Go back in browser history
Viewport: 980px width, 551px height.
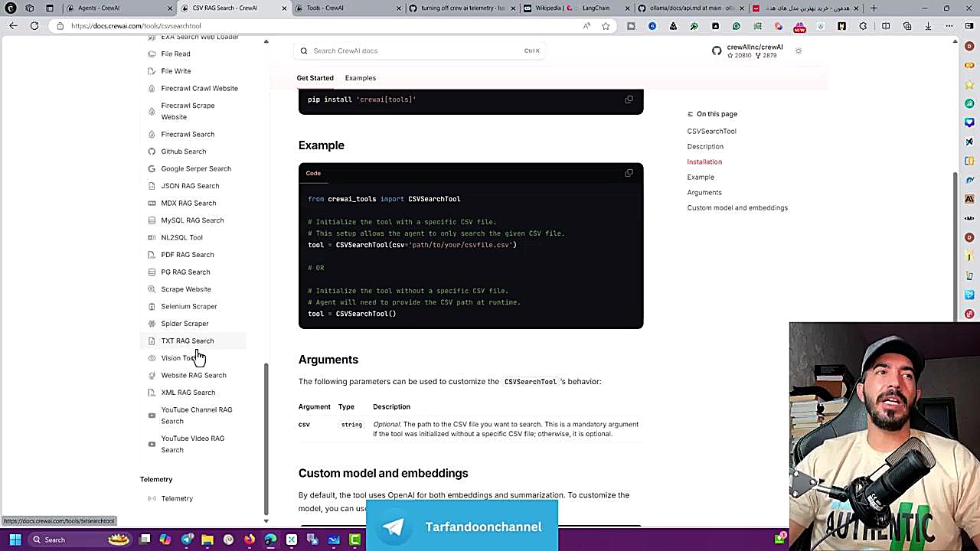(x=13, y=26)
